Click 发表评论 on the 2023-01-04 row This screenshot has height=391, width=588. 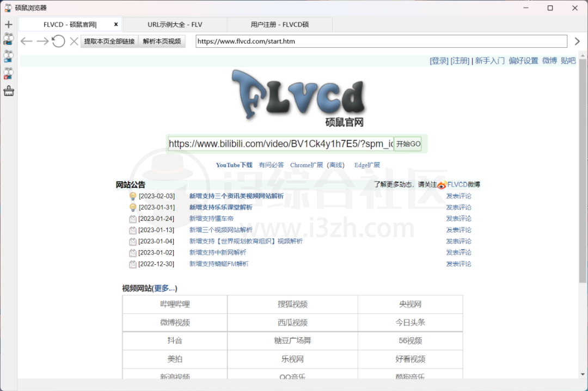click(x=458, y=241)
